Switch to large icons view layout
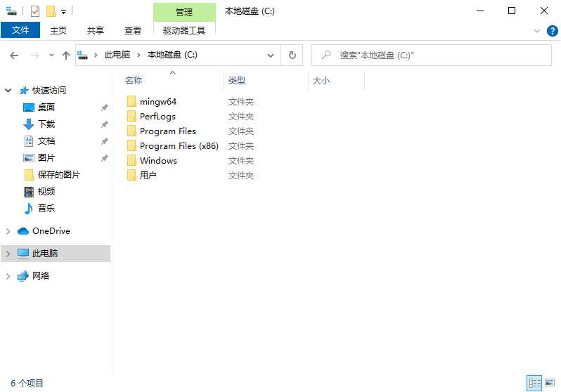Screen dimensions: 561x392 pos(550,383)
